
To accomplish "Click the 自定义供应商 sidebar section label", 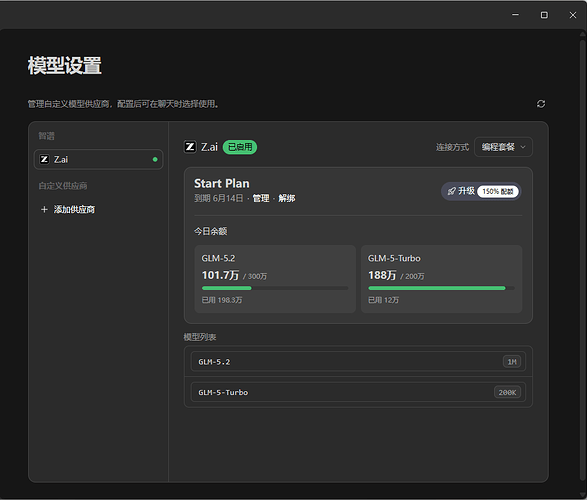I will pyautogui.click(x=63, y=186).
